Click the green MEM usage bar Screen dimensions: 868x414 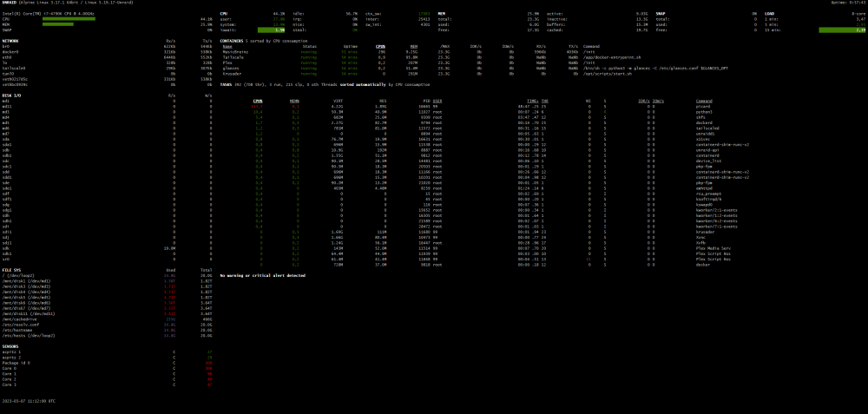58,24
